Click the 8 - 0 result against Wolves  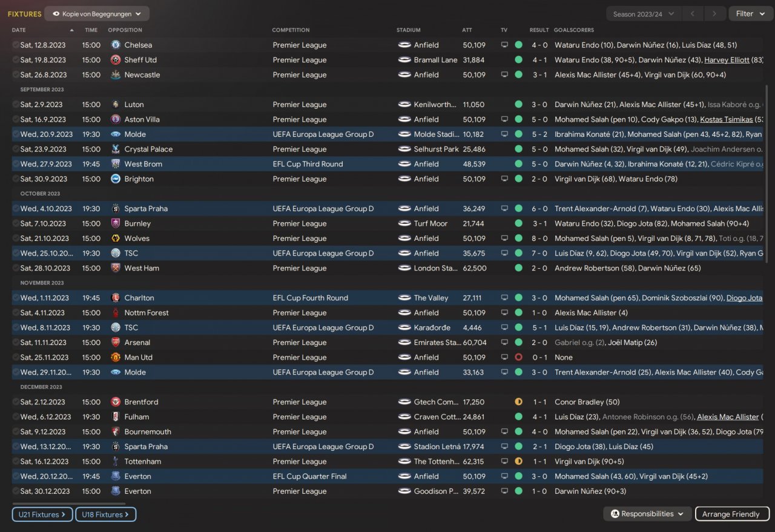(x=539, y=238)
